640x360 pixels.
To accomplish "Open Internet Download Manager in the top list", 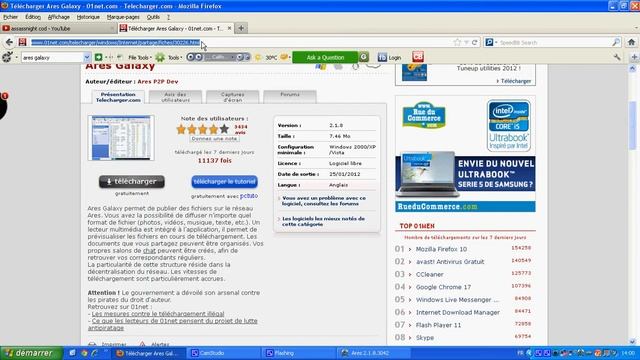I will pos(458,312).
